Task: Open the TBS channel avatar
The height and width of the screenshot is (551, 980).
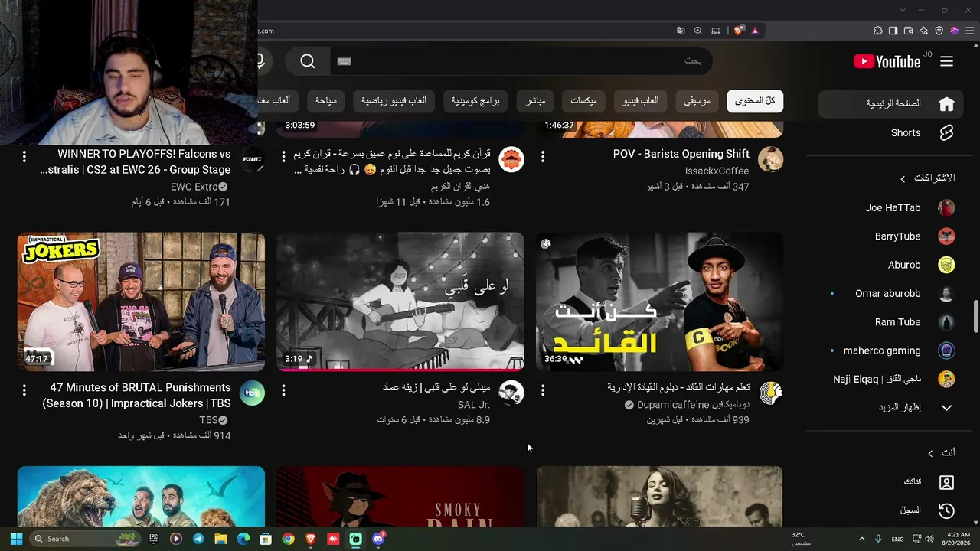Action: point(252,393)
